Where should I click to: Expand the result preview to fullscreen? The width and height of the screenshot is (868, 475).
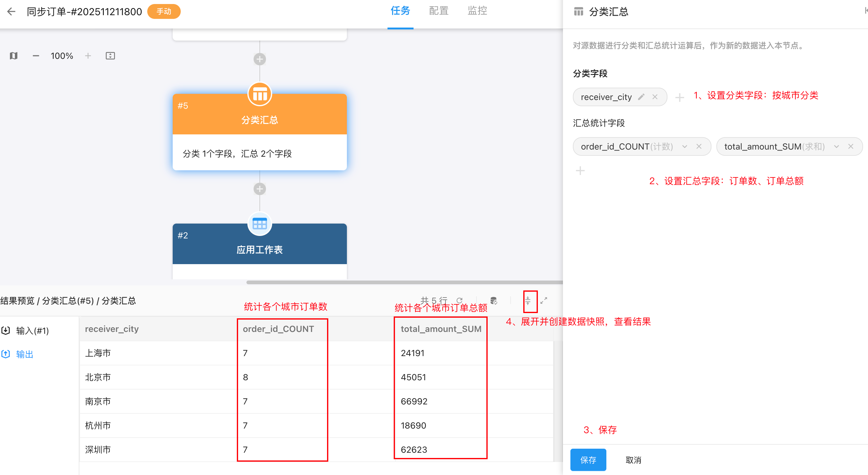tap(543, 300)
